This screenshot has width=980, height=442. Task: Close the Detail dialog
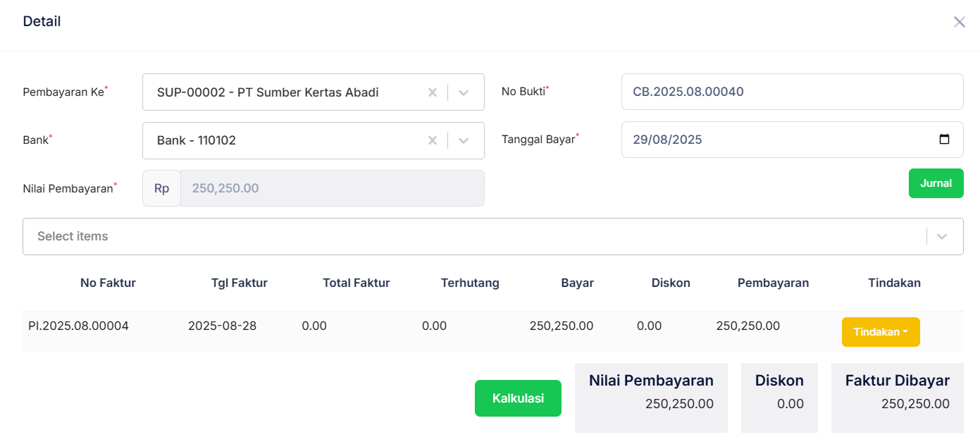(959, 22)
